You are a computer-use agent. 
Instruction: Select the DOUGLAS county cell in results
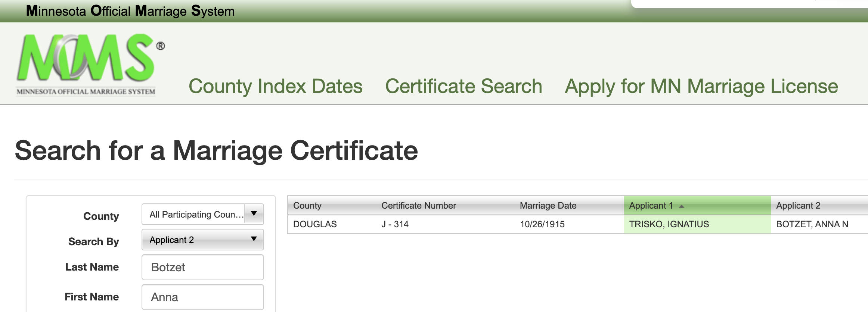315,224
